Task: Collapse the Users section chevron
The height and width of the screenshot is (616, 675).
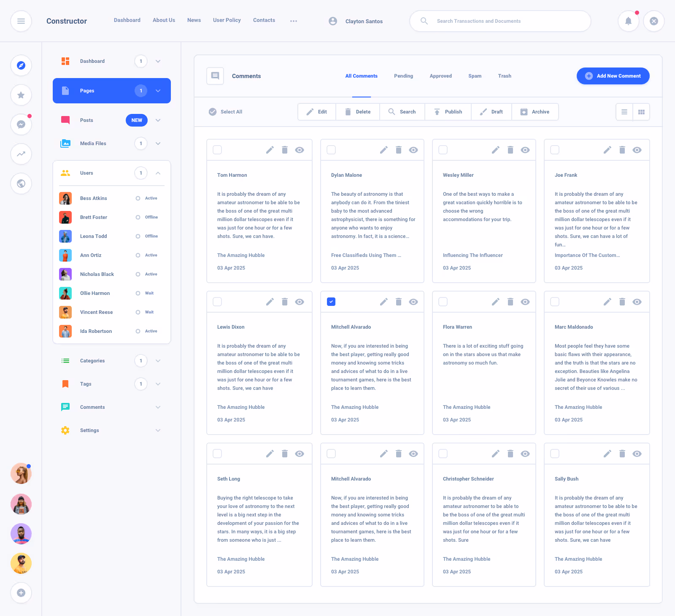Action: pyautogui.click(x=158, y=173)
